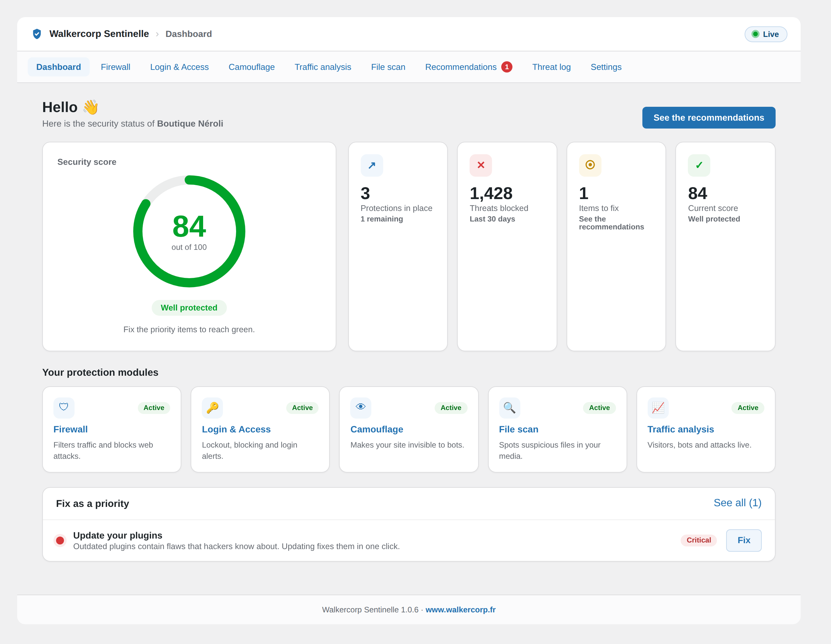The height and width of the screenshot is (644, 831).
Task: Click 'Your protection modules' heading
Action: 100,372
